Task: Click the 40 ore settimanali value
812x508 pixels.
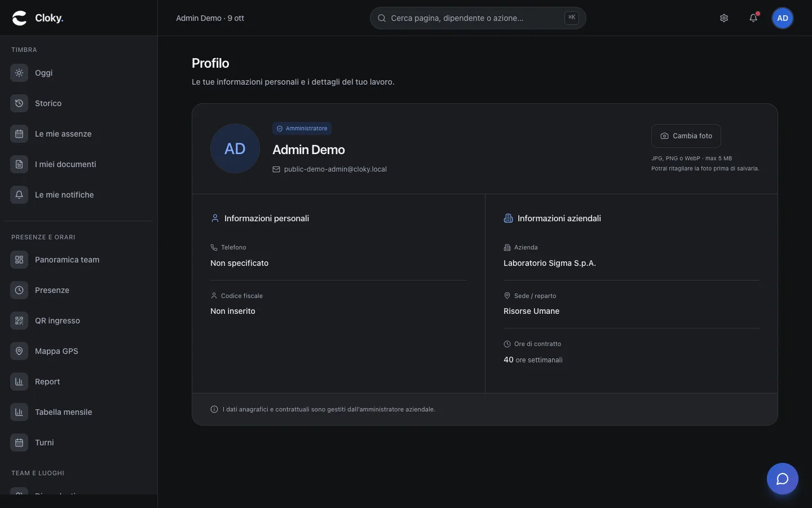Action: [x=533, y=360]
